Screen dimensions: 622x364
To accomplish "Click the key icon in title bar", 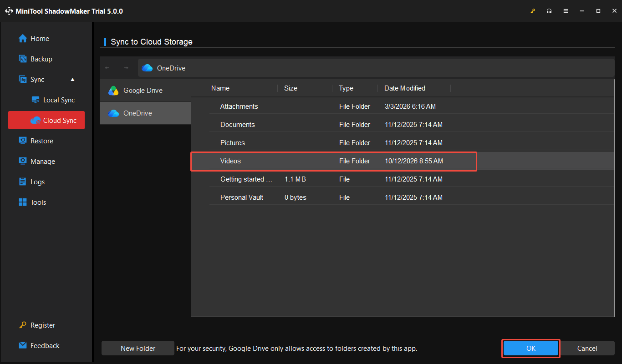I will pos(533,11).
